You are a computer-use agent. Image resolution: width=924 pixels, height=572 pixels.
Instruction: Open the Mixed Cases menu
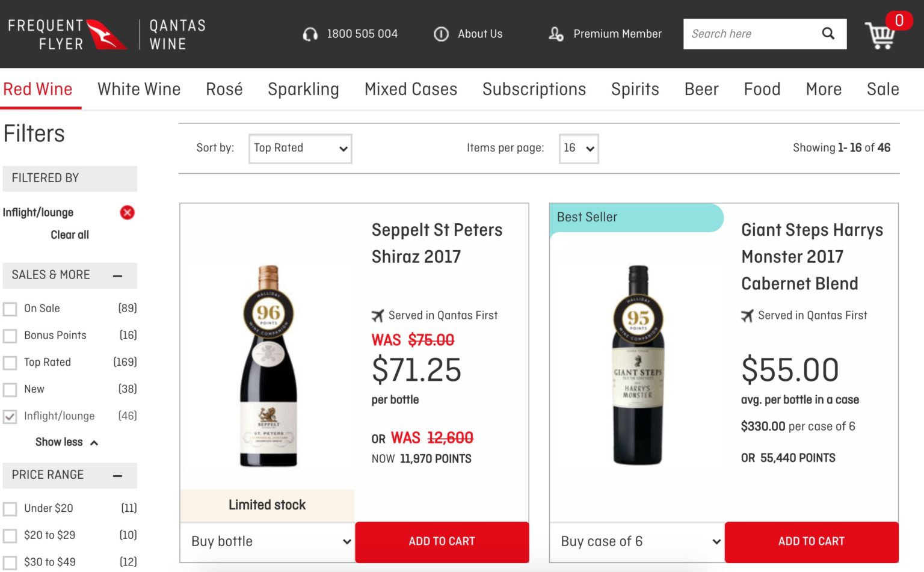411,89
